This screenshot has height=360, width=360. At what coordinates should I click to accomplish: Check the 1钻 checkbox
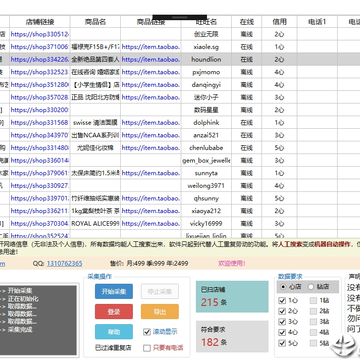click(313, 301)
